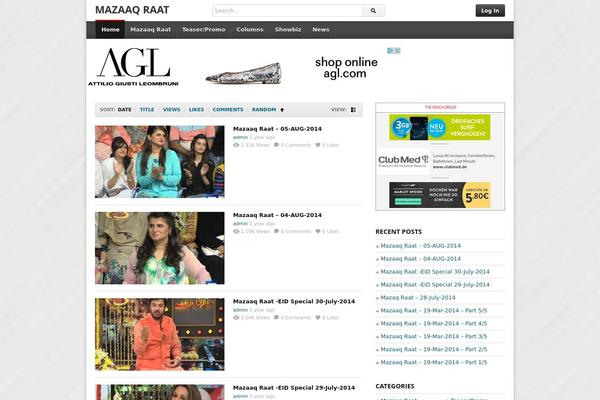
Task: Open recent post EID Special 29-July-2014
Action: click(435, 285)
